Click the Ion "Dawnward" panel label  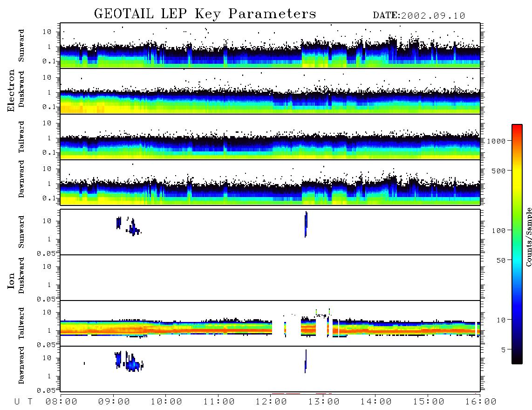(21, 365)
